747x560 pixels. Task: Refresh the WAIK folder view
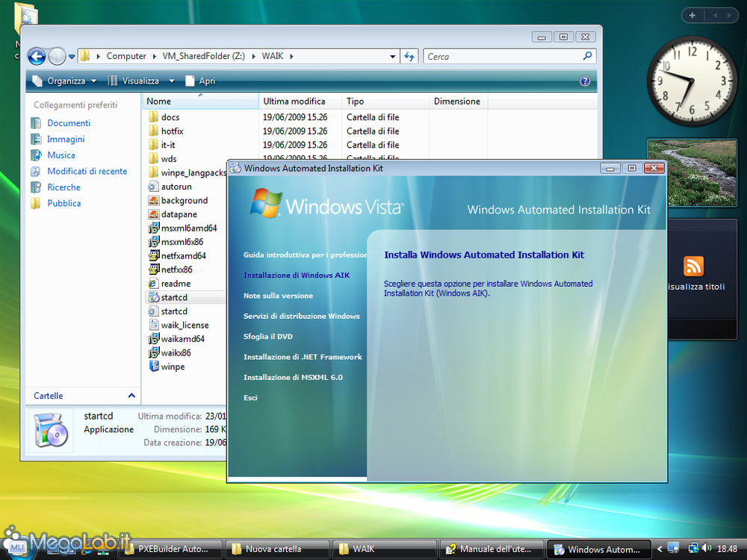409,56
